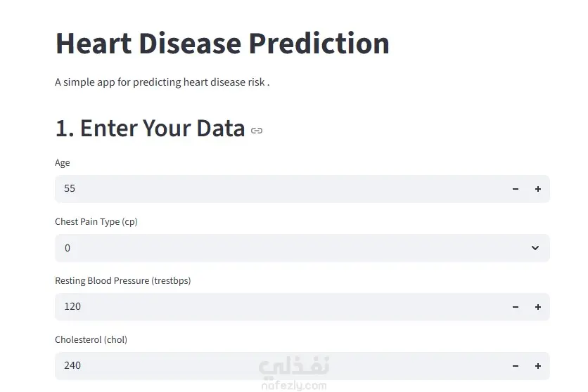Click the Chest Pain Type (cp) label
This screenshot has height=392, width=588.
pos(96,222)
